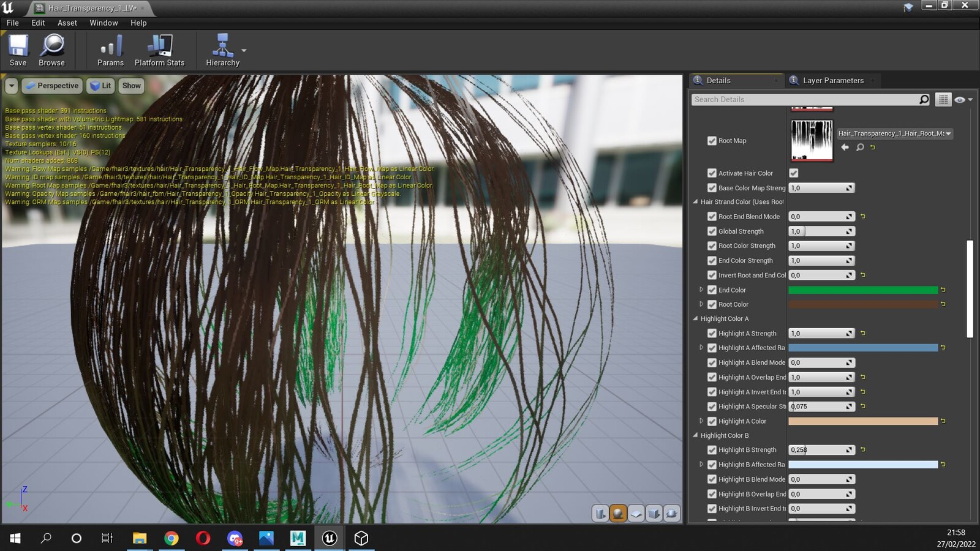Toggle Root Color Strength override checkbox

[712, 246]
